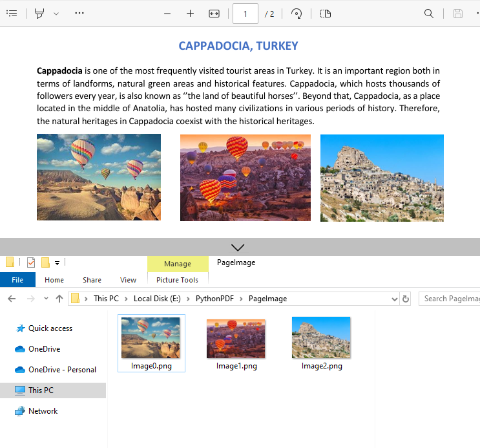Zoom in with the plus icon
480x448 pixels.
(190, 14)
